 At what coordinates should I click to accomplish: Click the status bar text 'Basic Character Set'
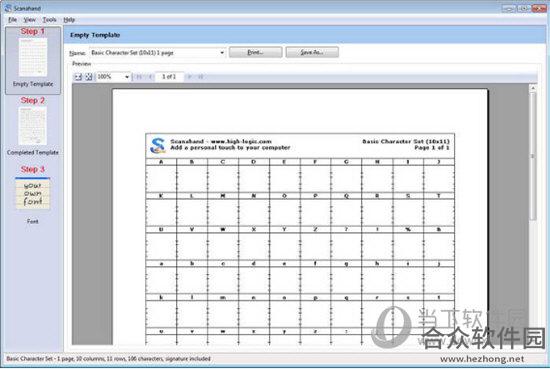pyautogui.click(x=29, y=359)
